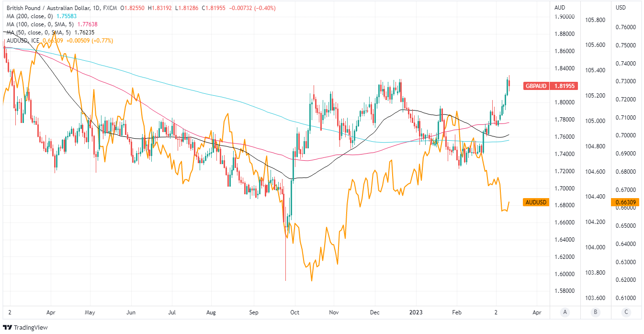644x334 pixels.
Task: Click the 1.81955 current price tag
Action: click(565, 86)
